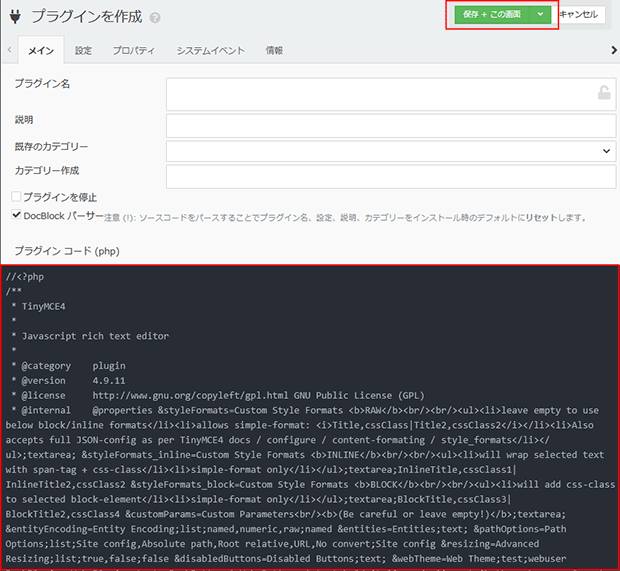Open the save options dropdown arrow

(540, 15)
